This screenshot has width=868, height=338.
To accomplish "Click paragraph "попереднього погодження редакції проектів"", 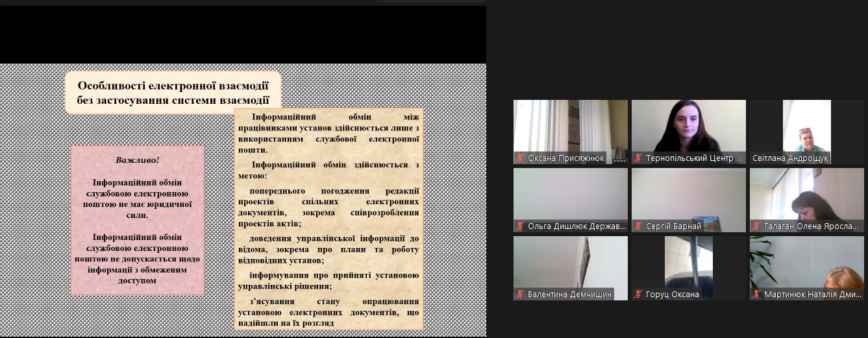I will click(x=329, y=208).
